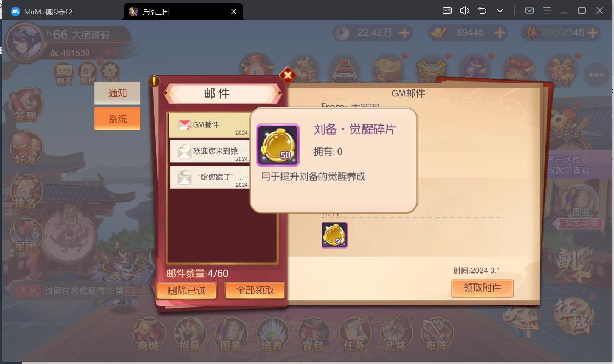614x364 pixels.
Task: Add gold ingots with plus icon
Action: 500,32
